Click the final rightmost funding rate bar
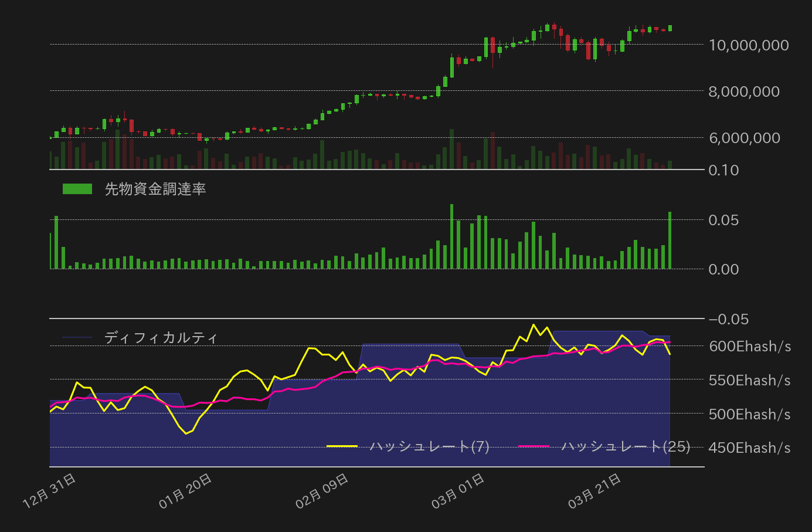812x532 pixels. click(x=670, y=240)
